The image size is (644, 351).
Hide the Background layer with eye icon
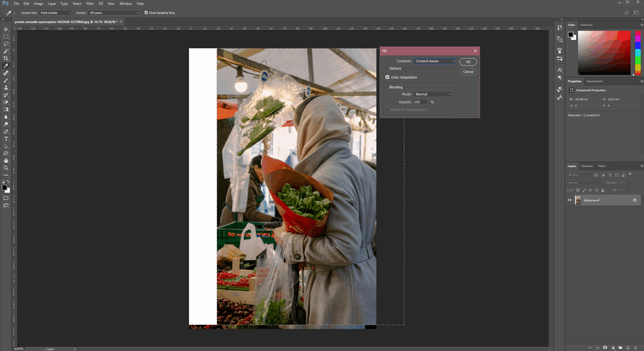[x=569, y=200]
